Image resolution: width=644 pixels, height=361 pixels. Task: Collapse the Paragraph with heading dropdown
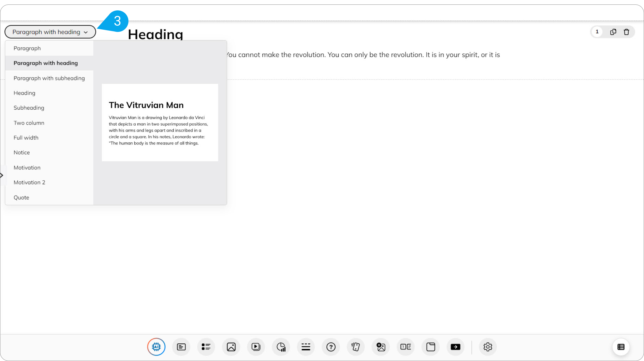click(50, 32)
